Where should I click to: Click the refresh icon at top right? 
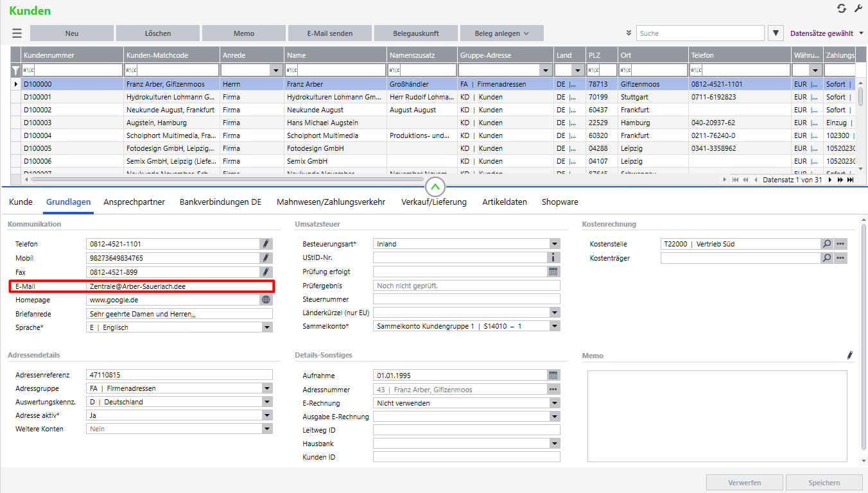[x=842, y=8]
